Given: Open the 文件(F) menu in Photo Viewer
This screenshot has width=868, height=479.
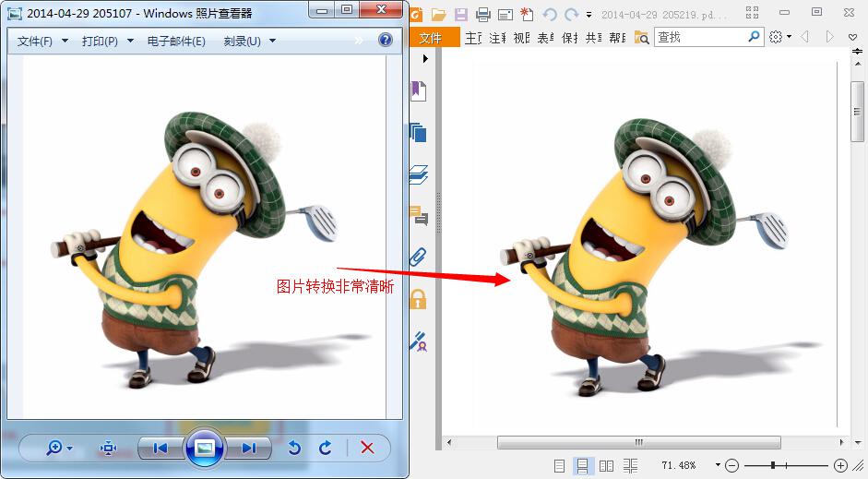Looking at the screenshot, I should tap(35, 41).
